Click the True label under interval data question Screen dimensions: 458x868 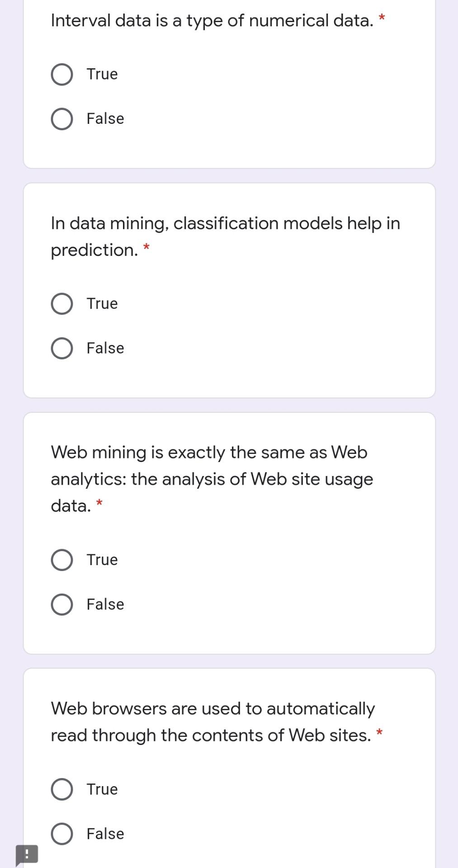pyautogui.click(x=101, y=74)
